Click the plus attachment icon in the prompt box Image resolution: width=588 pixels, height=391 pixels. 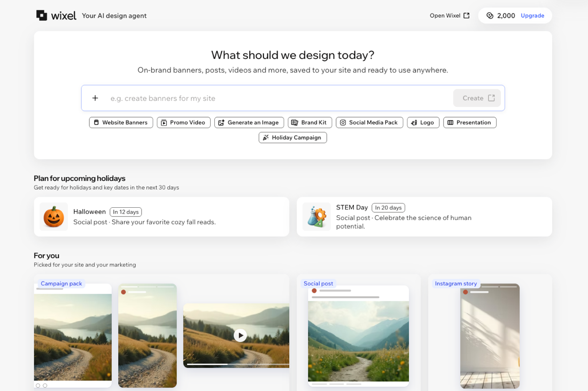point(95,98)
